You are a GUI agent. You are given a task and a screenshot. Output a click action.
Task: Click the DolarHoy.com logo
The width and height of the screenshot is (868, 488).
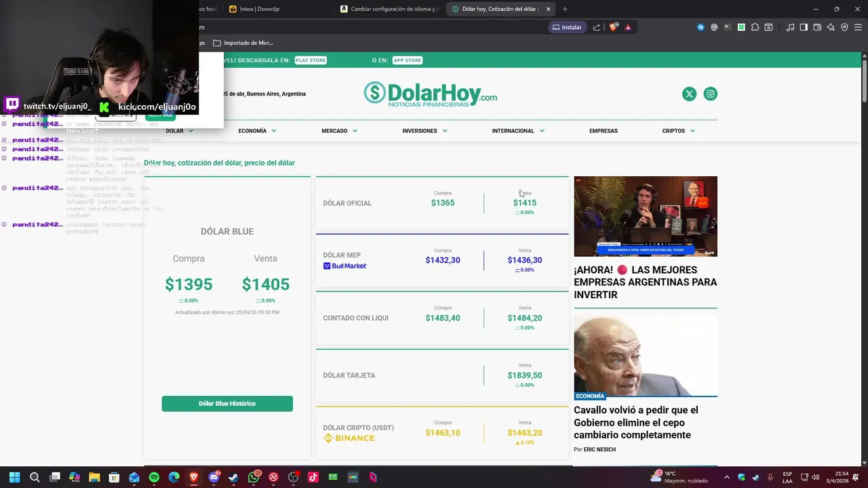click(430, 94)
